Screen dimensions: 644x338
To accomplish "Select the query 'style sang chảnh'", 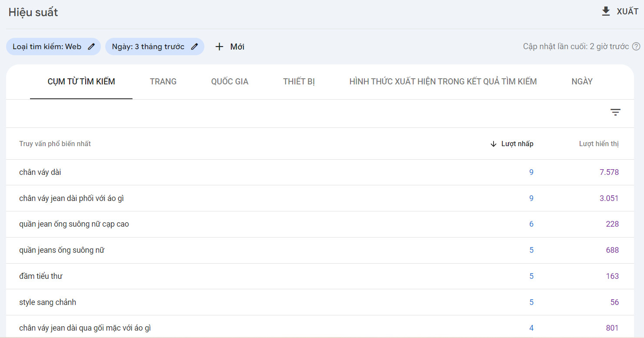I will coord(47,302).
